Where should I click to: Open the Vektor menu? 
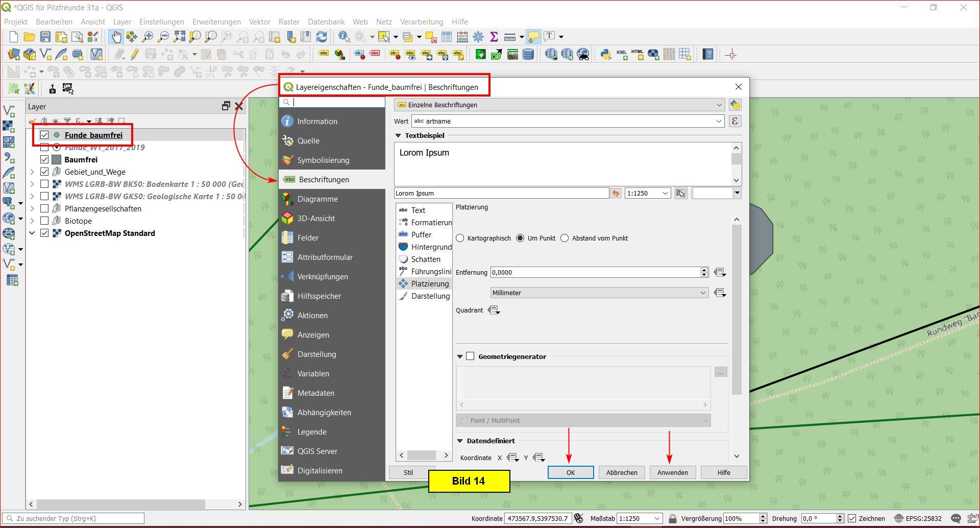click(259, 21)
